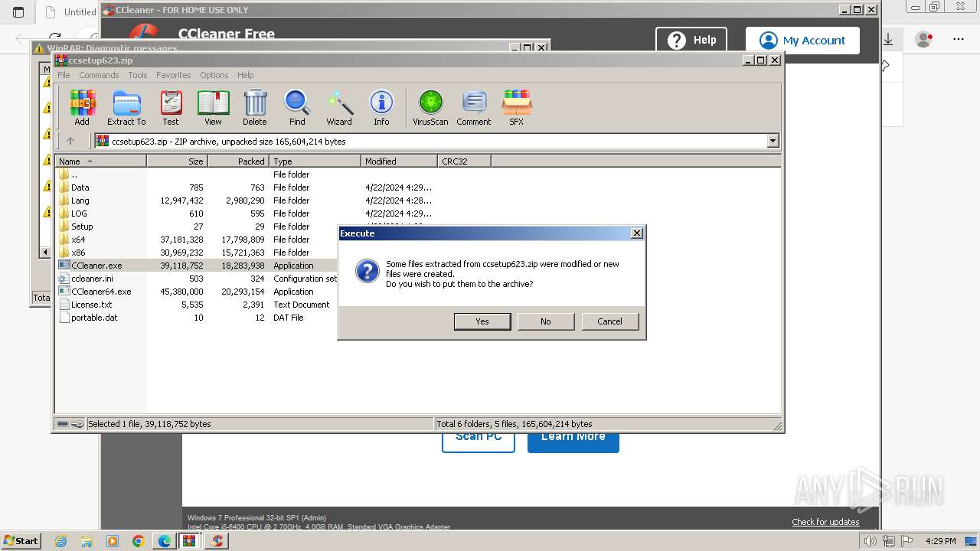Select the LOG folder row
980x551 pixels.
pyautogui.click(x=418, y=214)
